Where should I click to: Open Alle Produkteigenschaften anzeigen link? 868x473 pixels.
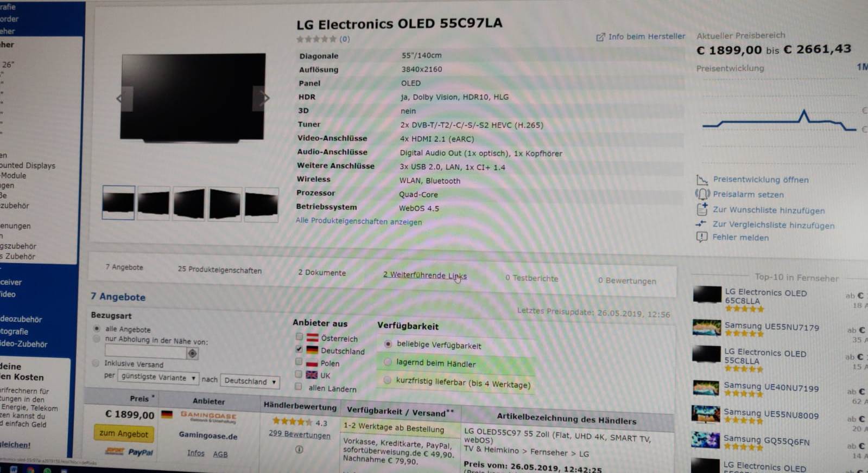[x=359, y=221]
